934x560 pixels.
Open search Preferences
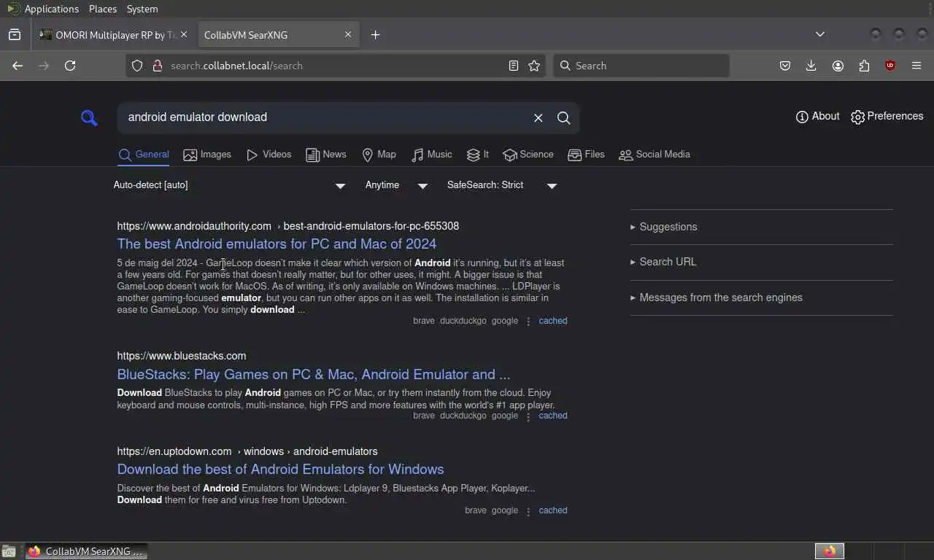(x=887, y=117)
